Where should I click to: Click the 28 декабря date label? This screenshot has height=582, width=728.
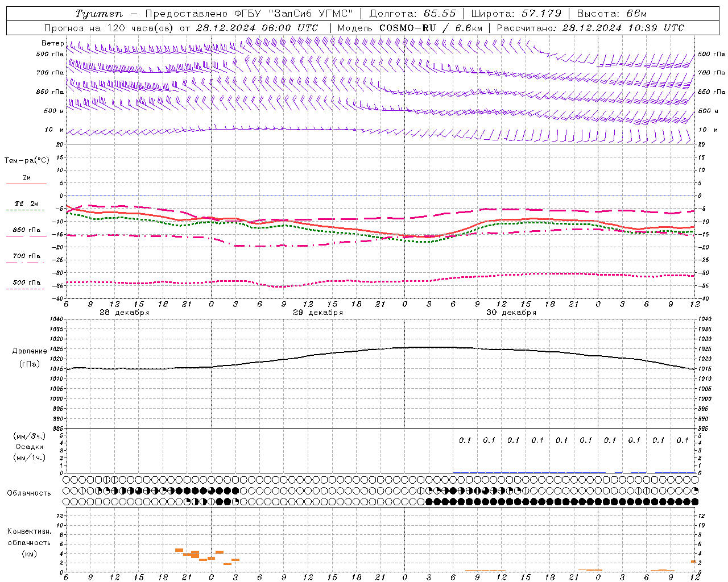(x=125, y=313)
